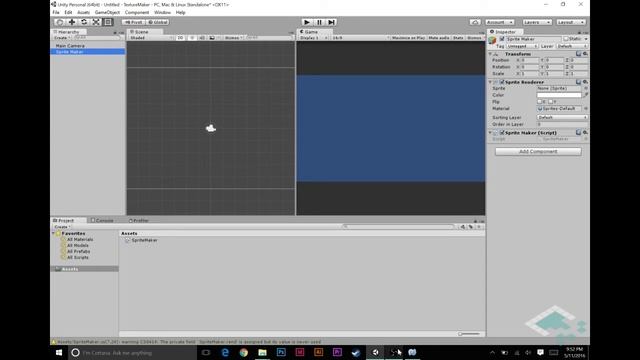This screenshot has width=640, height=360.
Task: Open scene effects image icon
Action: [212, 38]
